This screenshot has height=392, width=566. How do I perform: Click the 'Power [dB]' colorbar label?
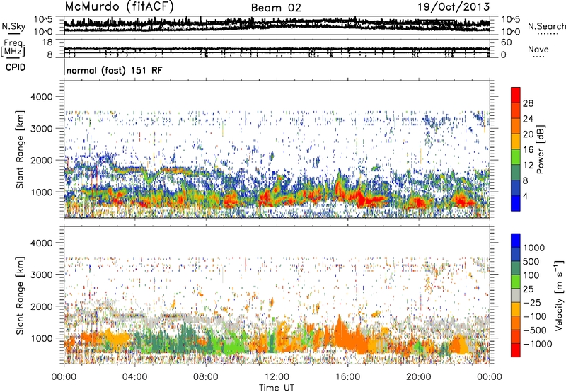[540, 149]
